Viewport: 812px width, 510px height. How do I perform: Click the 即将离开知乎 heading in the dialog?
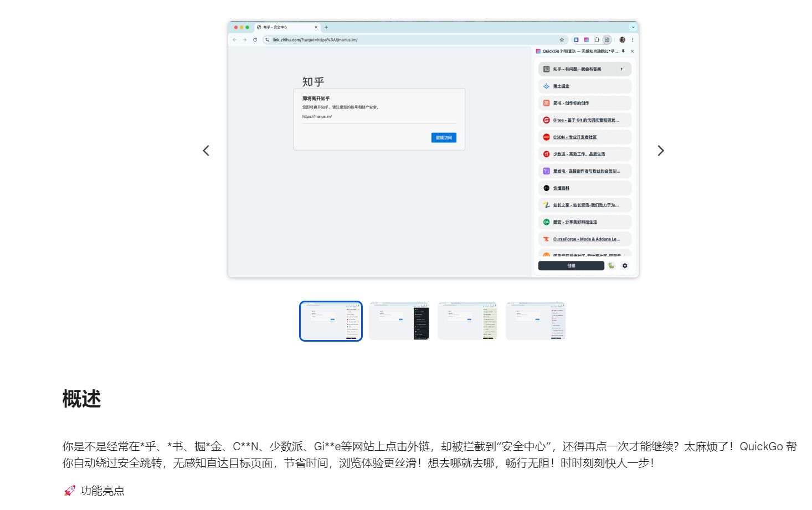tap(316, 99)
